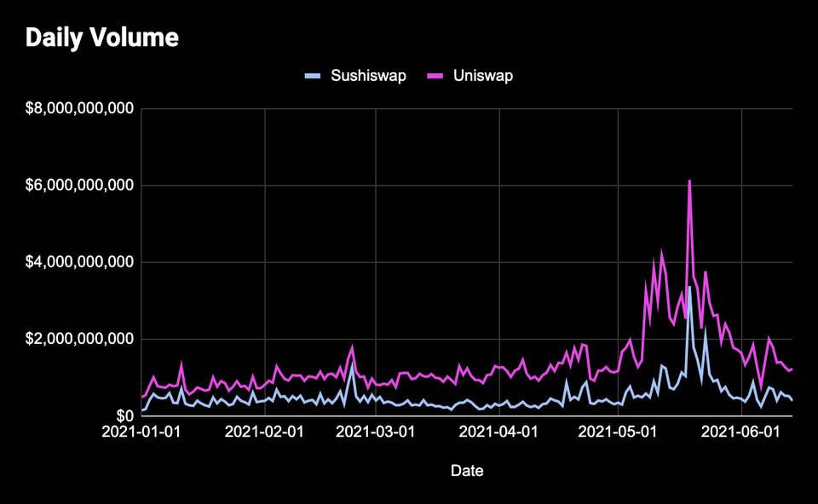Click the $2,000,000,000 y-axis label
818x504 pixels.
[x=79, y=339]
